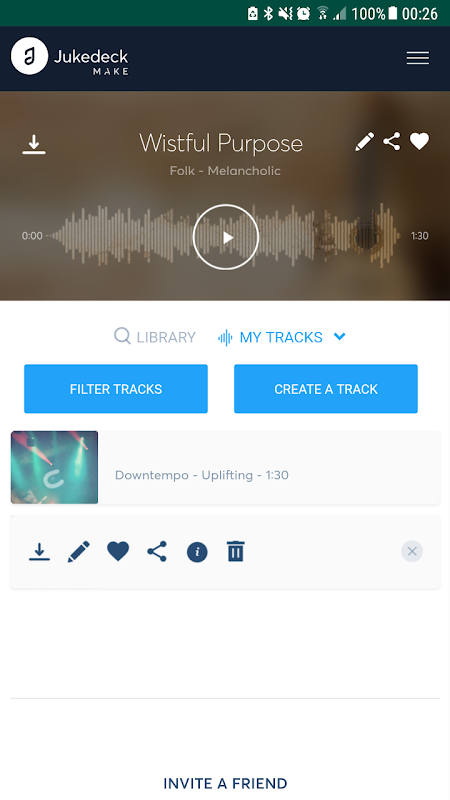450x800 pixels.
Task: Click the Jukedeck Make logo
Action: click(70, 56)
